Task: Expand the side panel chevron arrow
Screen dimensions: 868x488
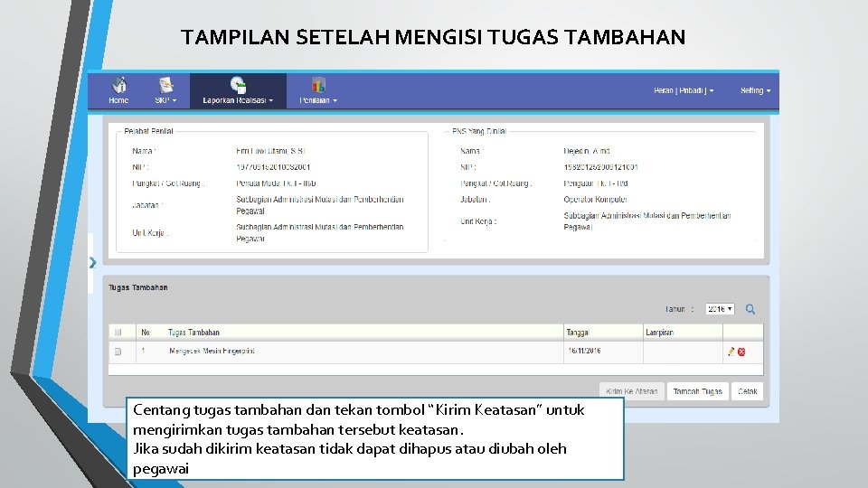Action: pyautogui.click(x=92, y=262)
